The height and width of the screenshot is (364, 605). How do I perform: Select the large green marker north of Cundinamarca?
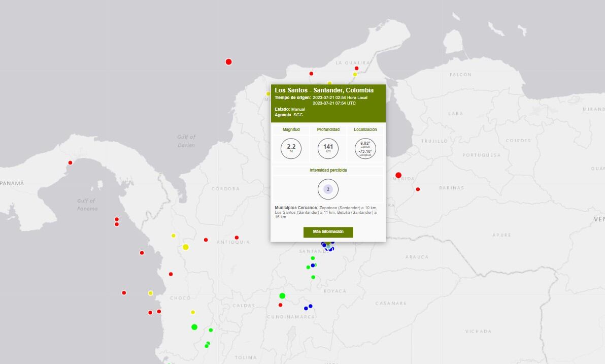pos(282,296)
